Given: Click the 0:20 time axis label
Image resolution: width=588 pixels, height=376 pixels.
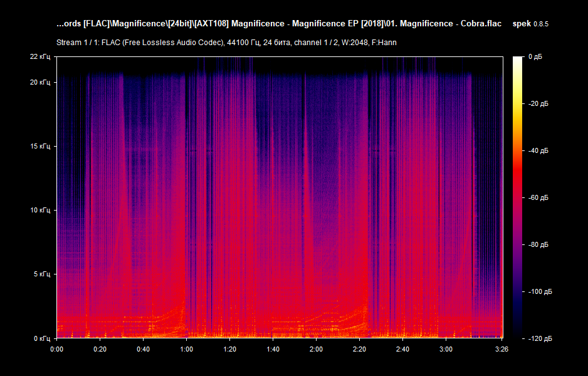Looking at the screenshot, I should coord(100,350).
